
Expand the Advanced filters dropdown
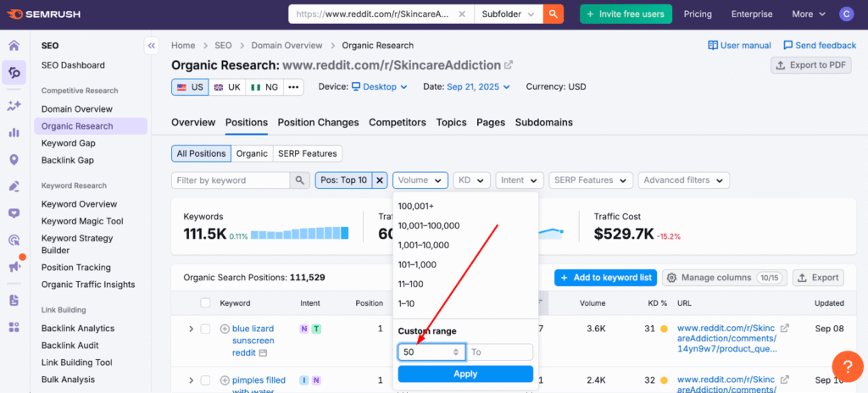click(685, 180)
